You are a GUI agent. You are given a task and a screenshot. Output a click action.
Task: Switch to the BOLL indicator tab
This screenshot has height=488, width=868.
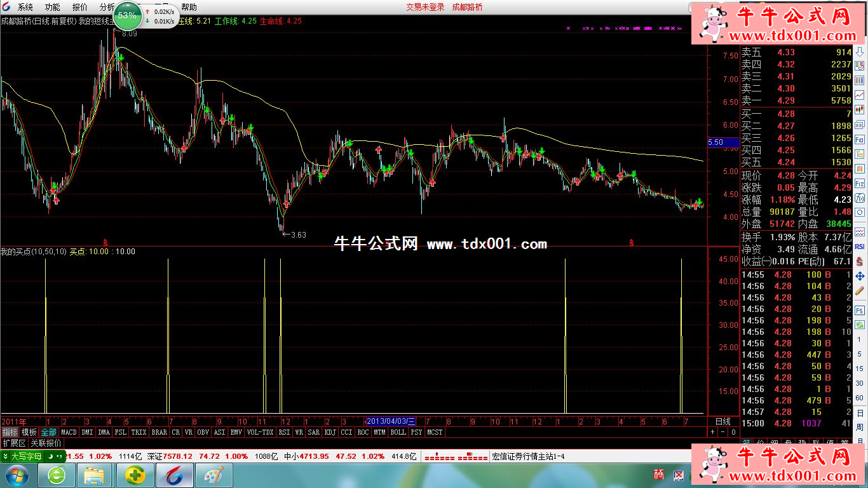[x=398, y=432]
